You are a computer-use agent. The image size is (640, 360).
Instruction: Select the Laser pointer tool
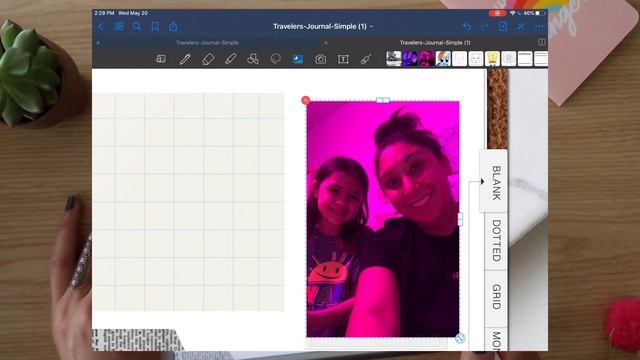[366, 59]
